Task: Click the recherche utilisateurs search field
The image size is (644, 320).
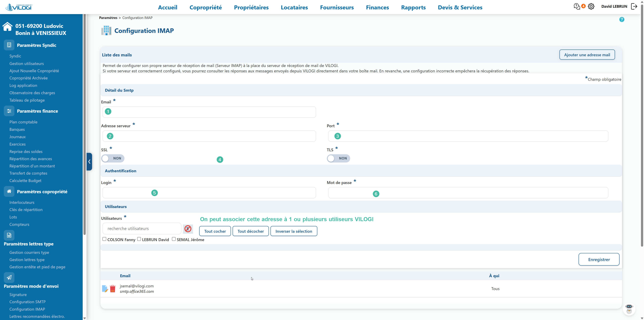Action: click(x=142, y=228)
